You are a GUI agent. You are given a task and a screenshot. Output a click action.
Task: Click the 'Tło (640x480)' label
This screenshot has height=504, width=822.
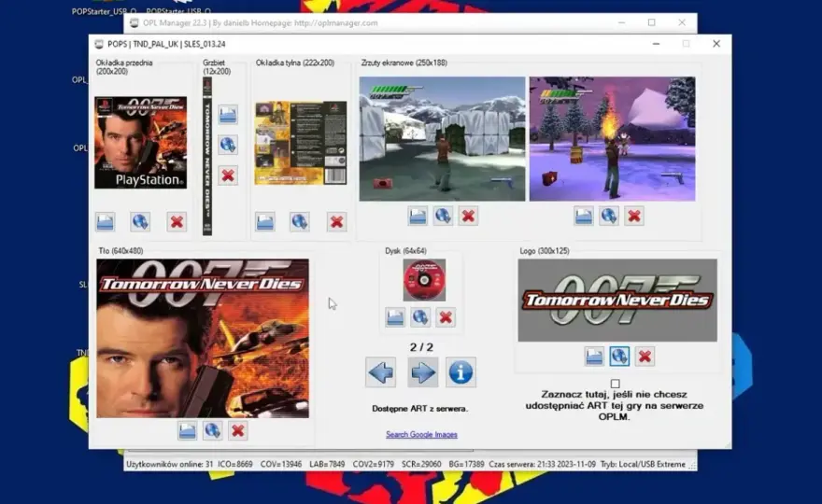[120, 251]
